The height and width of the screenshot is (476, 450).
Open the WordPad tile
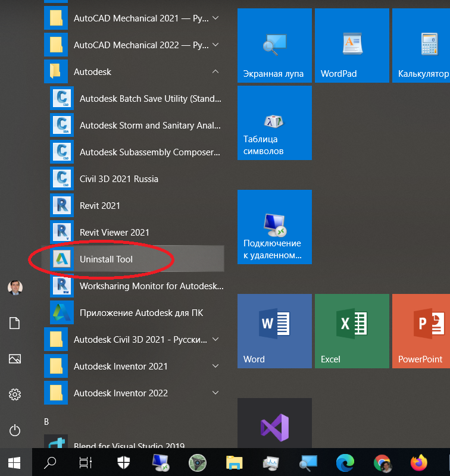352,46
